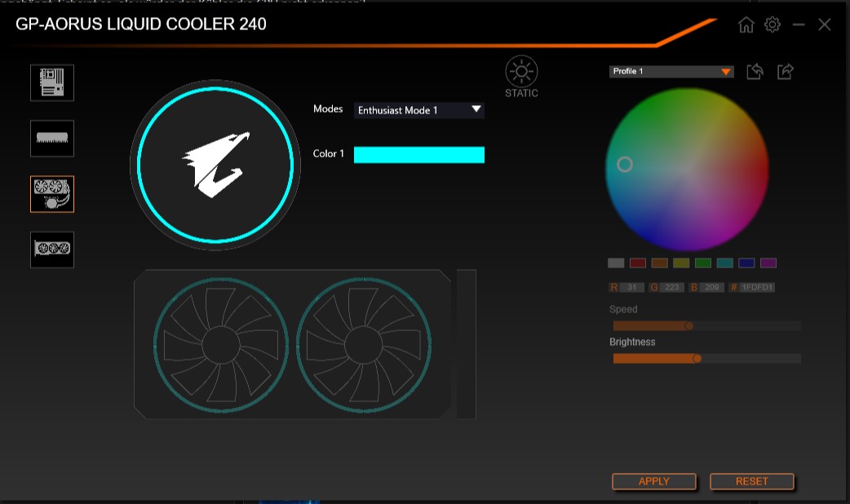850x504 pixels.
Task: Select the memory RAM device icon
Action: pos(52,138)
